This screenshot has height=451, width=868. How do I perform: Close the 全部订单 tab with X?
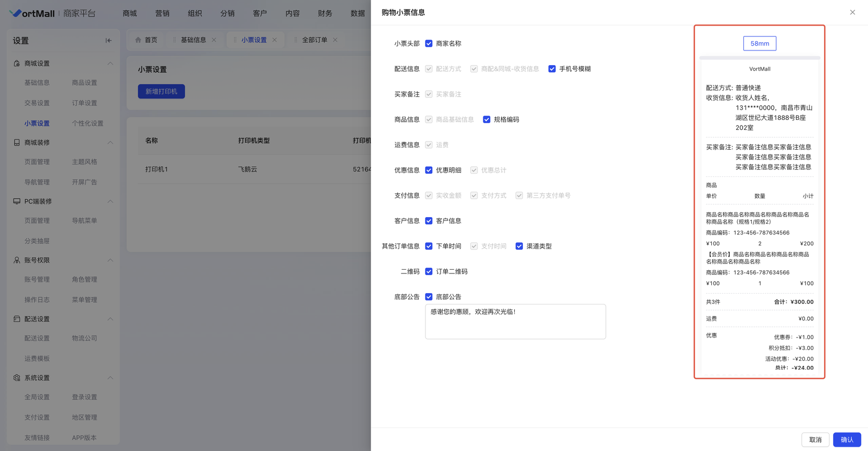click(x=335, y=40)
